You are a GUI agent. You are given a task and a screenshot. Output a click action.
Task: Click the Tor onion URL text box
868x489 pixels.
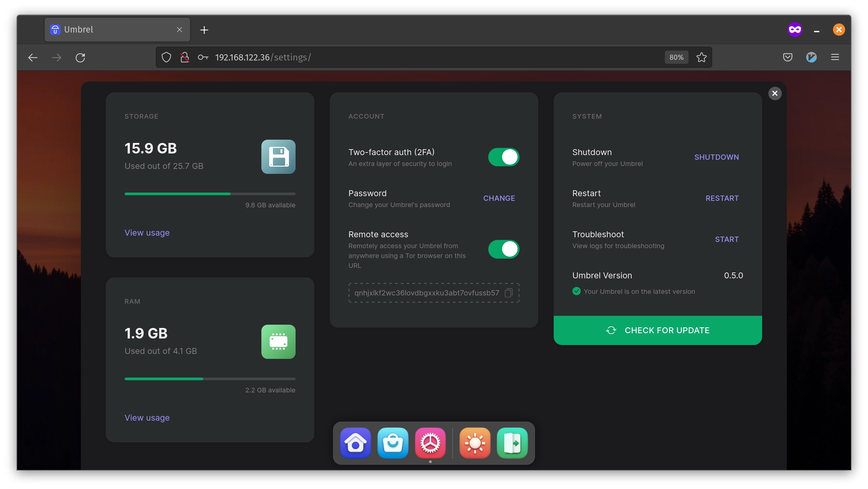pyautogui.click(x=434, y=293)
